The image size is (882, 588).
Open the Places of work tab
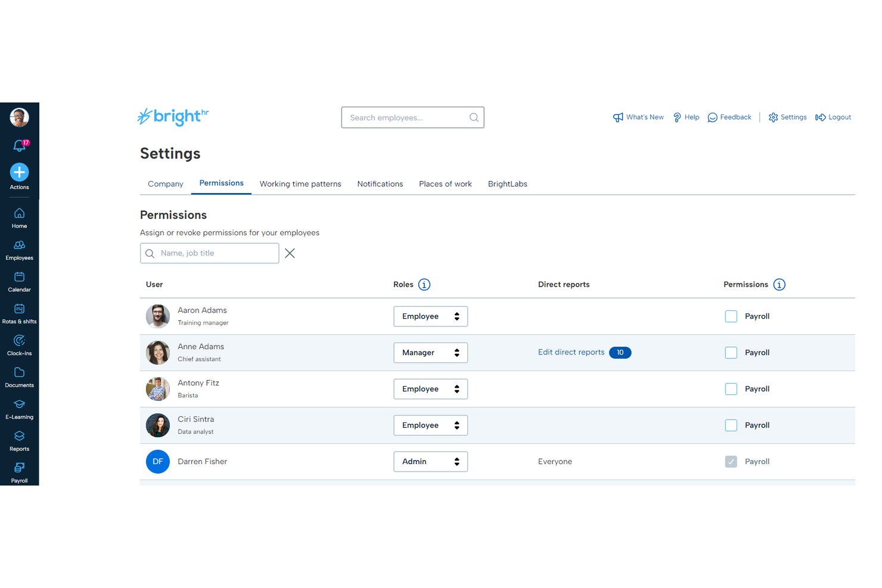click(x=445, y=184)
